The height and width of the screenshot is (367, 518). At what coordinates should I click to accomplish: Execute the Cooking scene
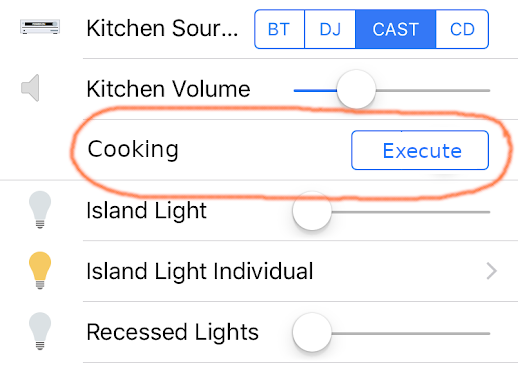pyautogui.click(x=420, y=150)
